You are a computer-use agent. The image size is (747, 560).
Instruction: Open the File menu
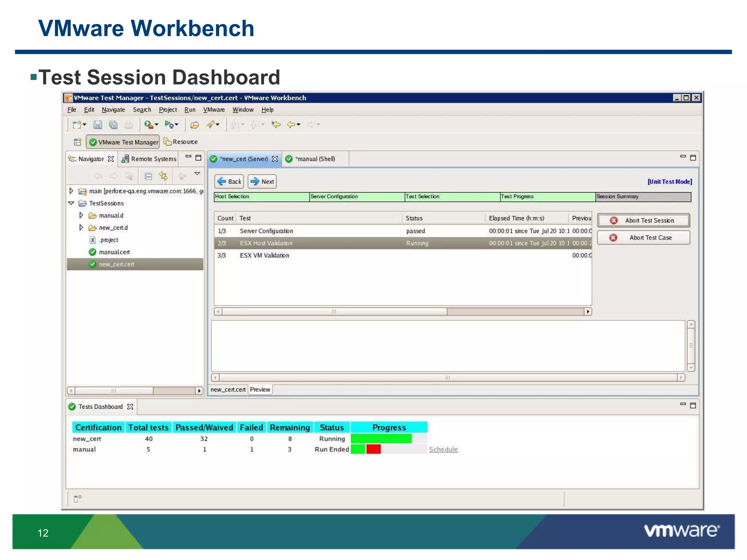tap(72, 110)
